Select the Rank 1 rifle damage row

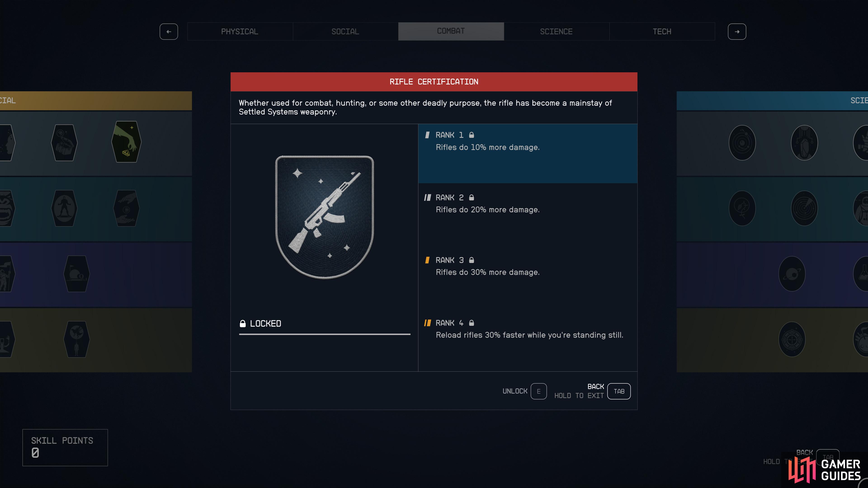(528, 154)
